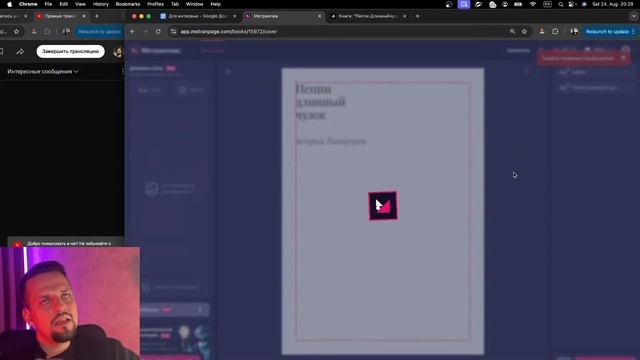
Task: View site information icon in address bar
Action: (x=173, y=31)
